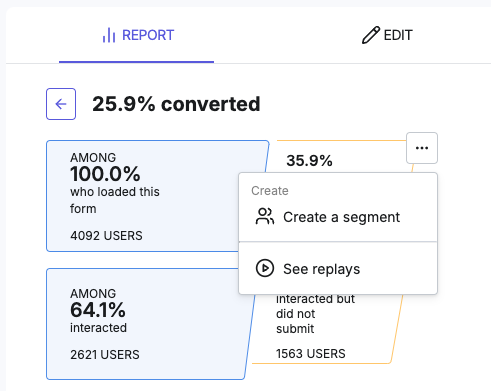Switch to the EDIT tab
This screenshot has height=391, width=491.
(x=387, y=35)
